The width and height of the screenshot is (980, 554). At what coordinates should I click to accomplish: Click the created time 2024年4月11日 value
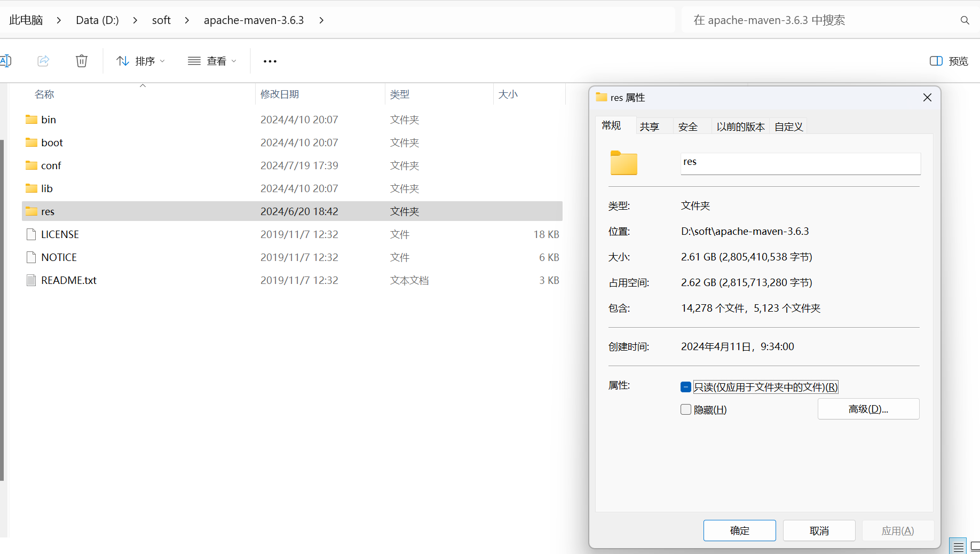coord(737,346)
